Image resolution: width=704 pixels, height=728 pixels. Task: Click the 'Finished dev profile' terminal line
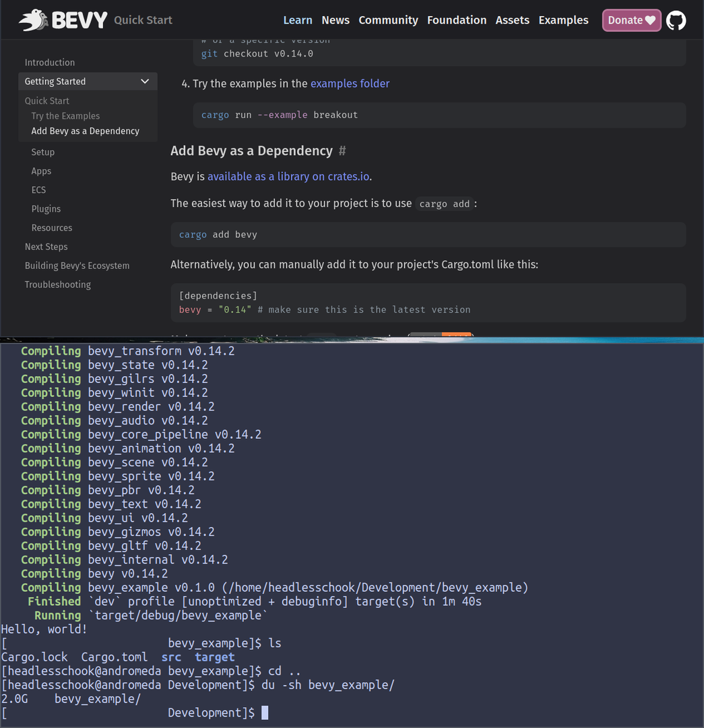(x=254, y=602)
